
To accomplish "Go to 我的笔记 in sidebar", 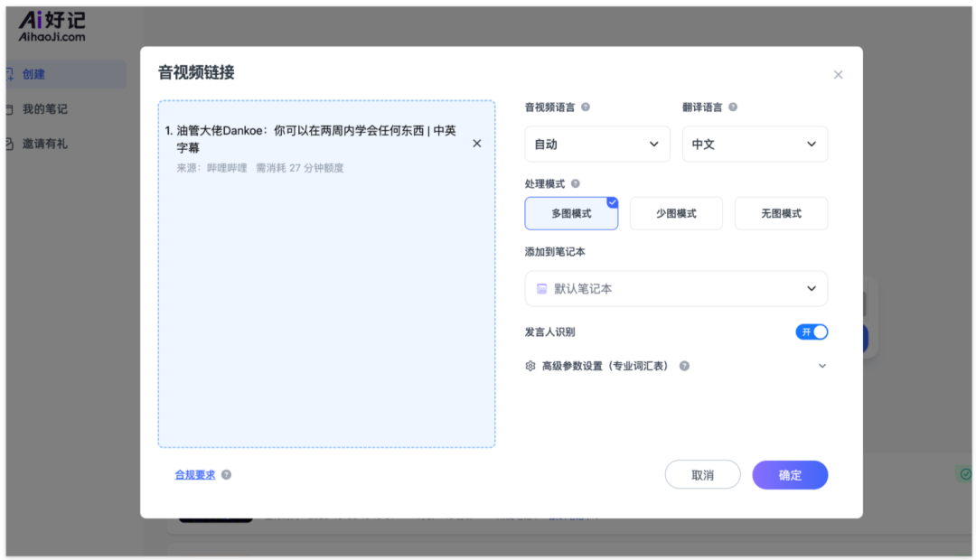I will point(45,109).
